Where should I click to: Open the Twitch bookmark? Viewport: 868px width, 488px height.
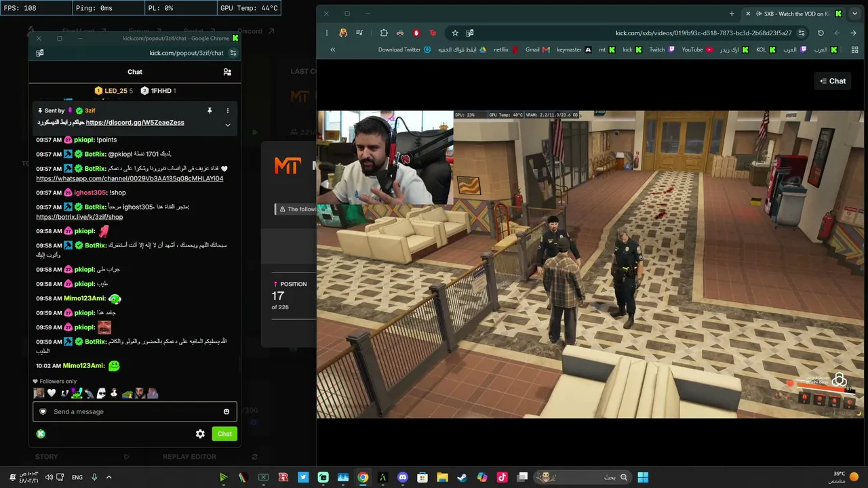click(662, 49)
